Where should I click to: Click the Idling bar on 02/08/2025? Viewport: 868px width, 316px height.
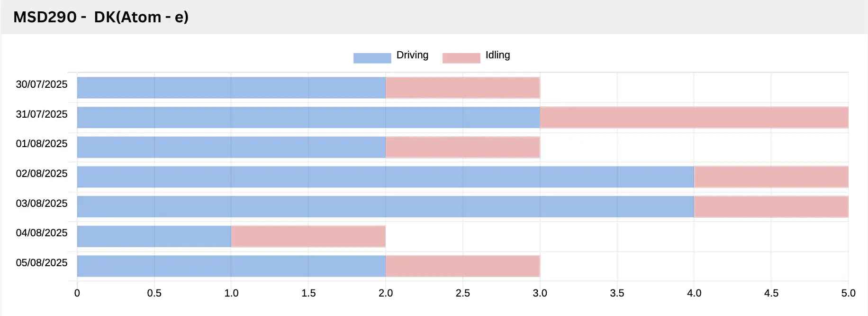click(x=771, y=177)
